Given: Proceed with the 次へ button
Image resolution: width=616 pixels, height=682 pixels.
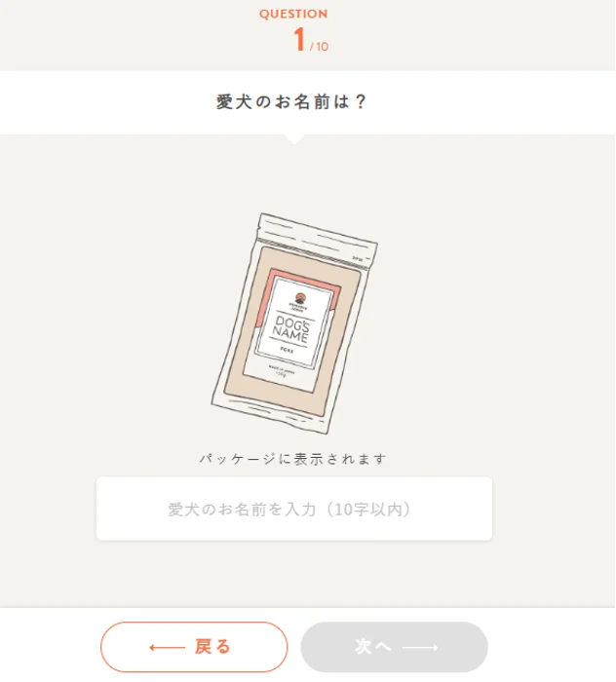Looking at the screenshot, I should pyautogui.click(x=394, y=647).
